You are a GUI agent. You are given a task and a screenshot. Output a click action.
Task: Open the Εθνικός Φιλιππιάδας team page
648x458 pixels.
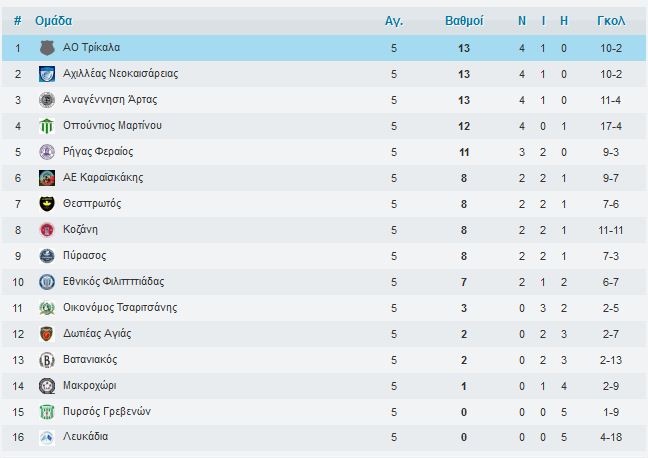(114, 282)
